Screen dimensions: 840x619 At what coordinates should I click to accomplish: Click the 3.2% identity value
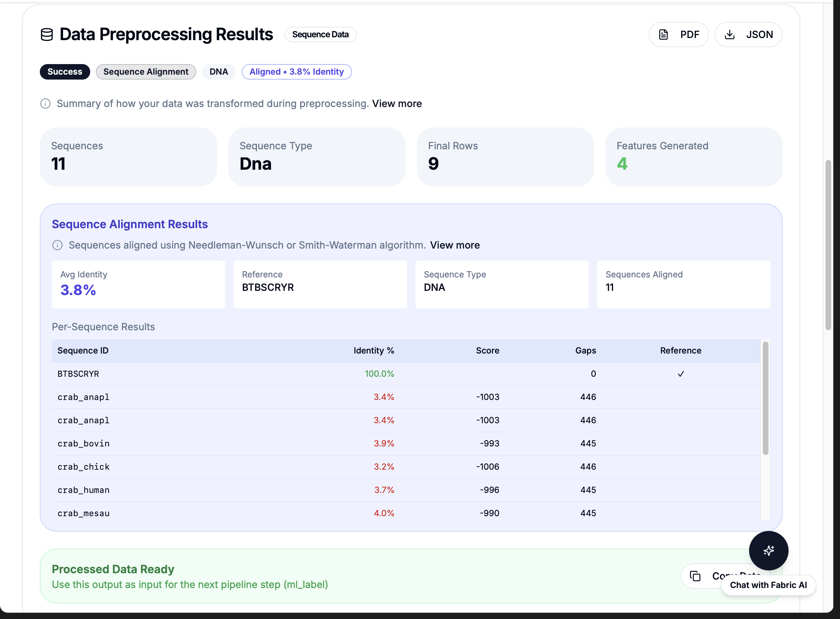tap(384, 467)
